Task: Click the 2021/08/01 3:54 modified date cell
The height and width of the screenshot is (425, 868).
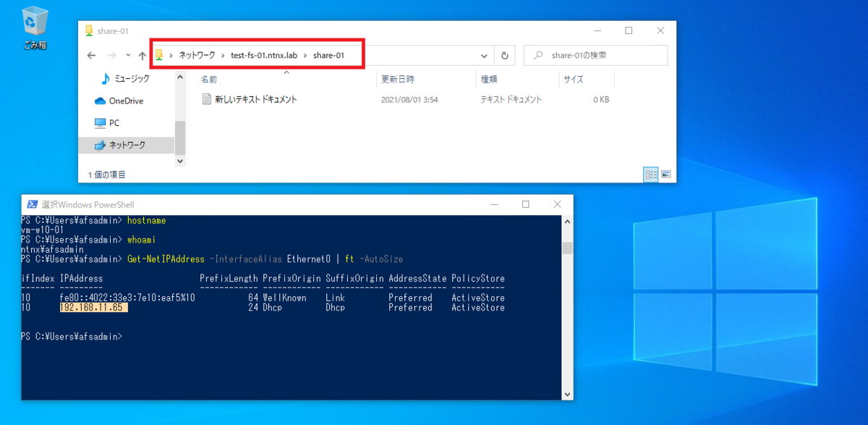Action: point(409,99)
